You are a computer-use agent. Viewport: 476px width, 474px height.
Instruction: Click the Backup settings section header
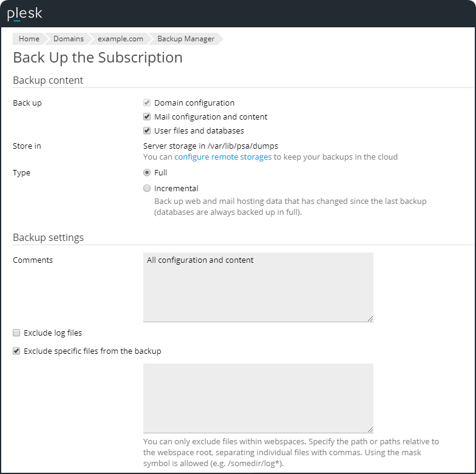48,237
